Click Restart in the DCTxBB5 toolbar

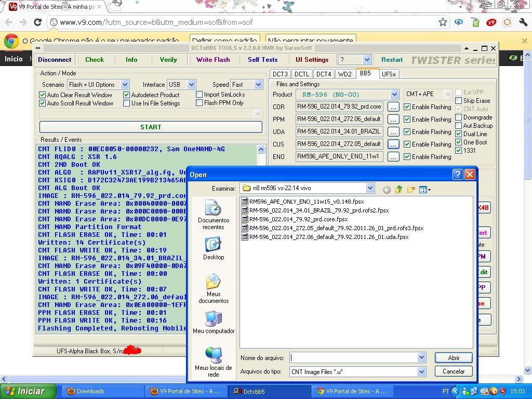(392, 60)
